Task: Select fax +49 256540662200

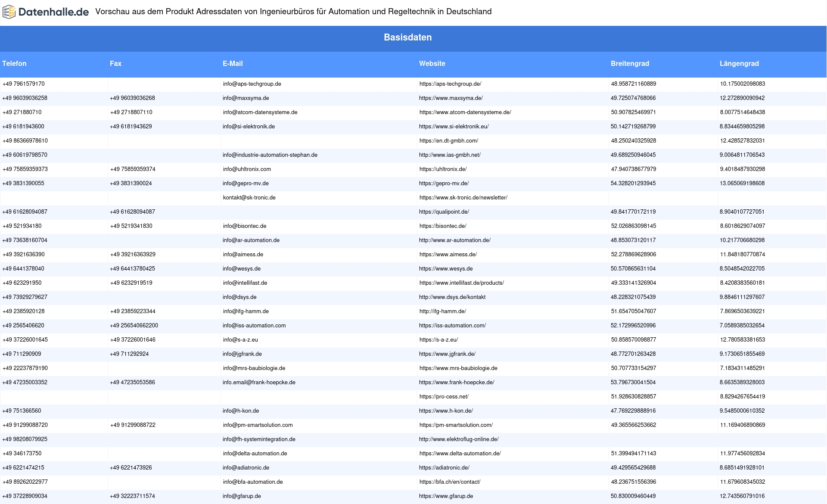Action: pyautogui.click(x=134, y=326)
